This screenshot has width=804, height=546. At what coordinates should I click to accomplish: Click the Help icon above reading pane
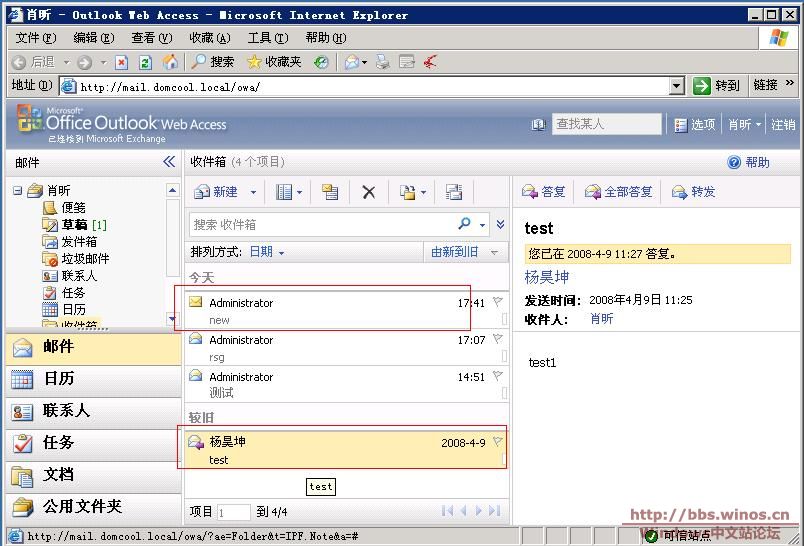pyautogui.click(x=735, y=162)
